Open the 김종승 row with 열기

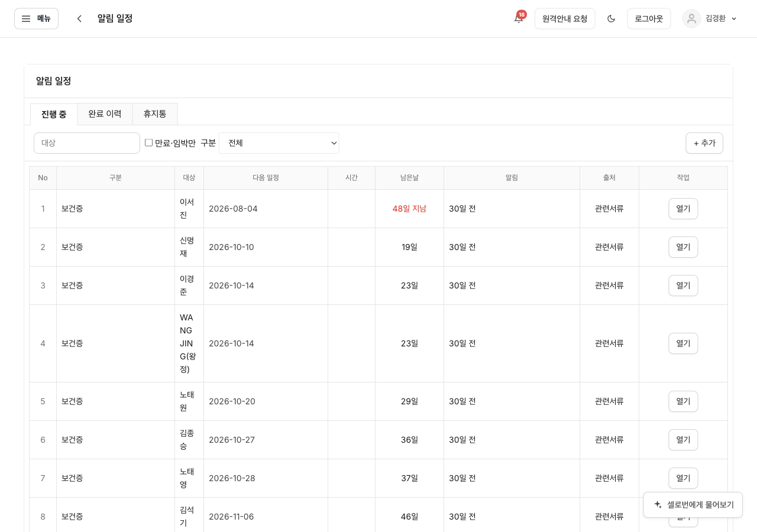pos(683,440)
